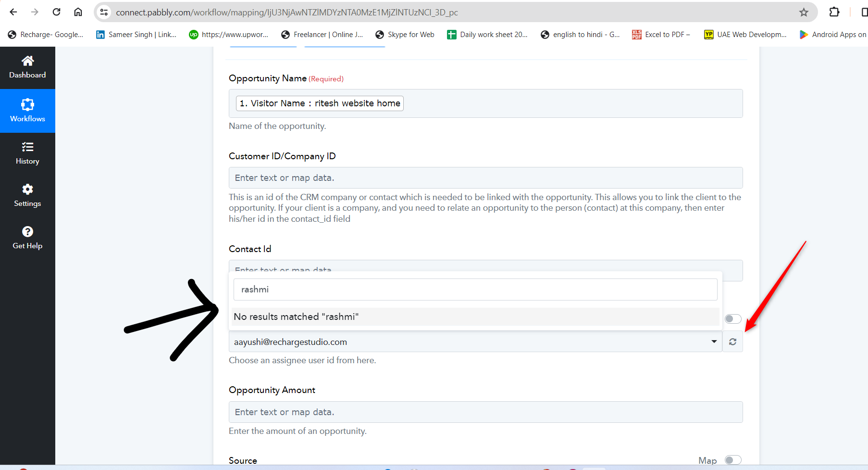Image resolution: width=868 pixels, height=470 pixels.
Task: Expand the aayushi@rechargestudio.com assignee dropdown
Action: (714, 342)
